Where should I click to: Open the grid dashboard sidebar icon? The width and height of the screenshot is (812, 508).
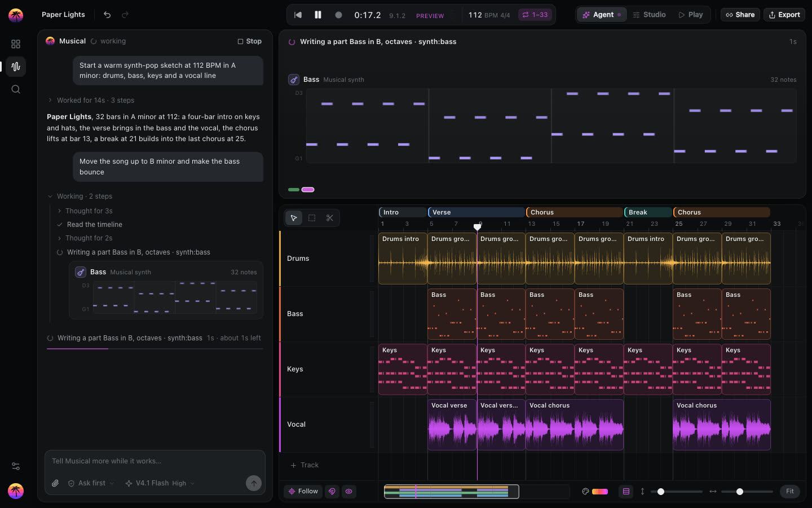[16, 44]
